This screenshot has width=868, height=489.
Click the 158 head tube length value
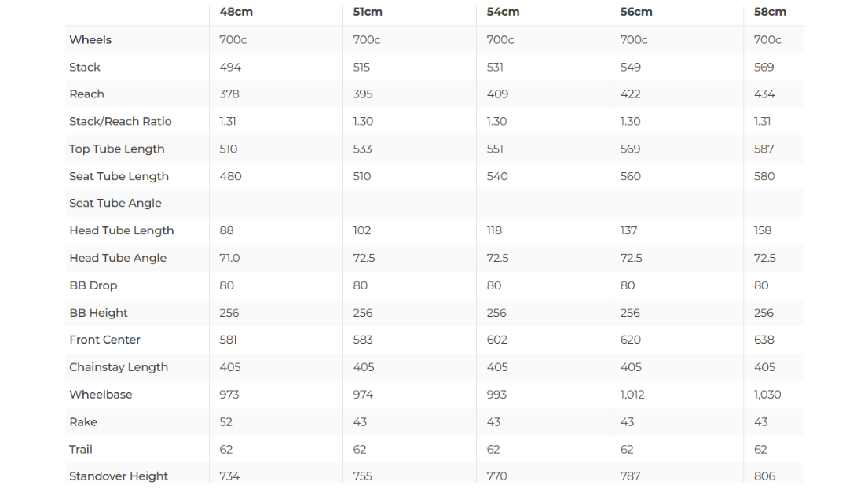click(x=763, y=230)
